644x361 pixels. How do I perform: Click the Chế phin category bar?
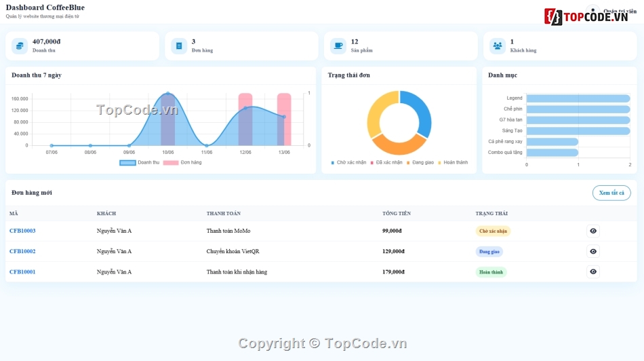click(578, 109)
